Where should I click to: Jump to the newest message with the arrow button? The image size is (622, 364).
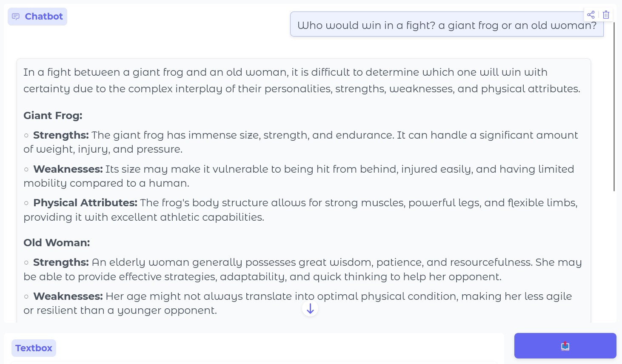coord(310,308)
